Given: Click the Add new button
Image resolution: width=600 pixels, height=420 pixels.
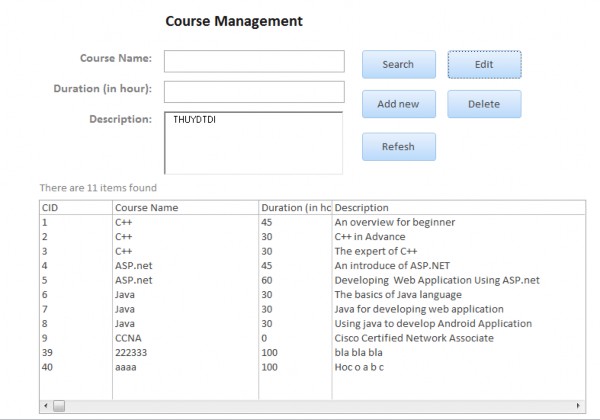Looking at the screenshot, I should coord(398,104).
